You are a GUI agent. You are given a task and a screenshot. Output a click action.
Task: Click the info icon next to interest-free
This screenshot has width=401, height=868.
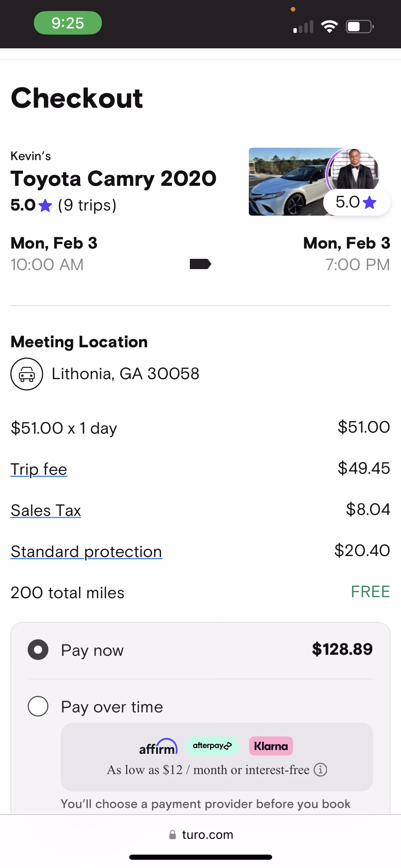[x=320, y=770]
